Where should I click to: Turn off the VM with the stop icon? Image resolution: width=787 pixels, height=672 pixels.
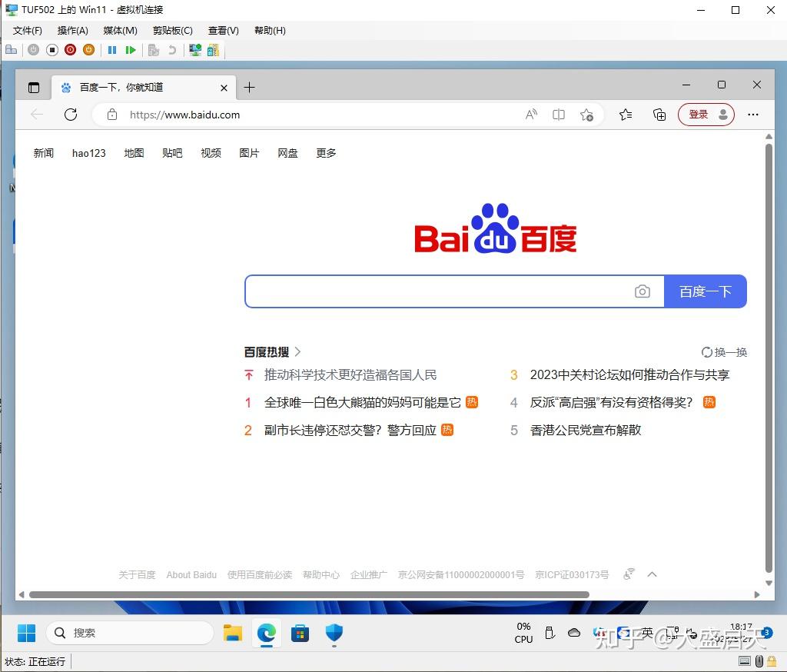click(x=51, y=50)
